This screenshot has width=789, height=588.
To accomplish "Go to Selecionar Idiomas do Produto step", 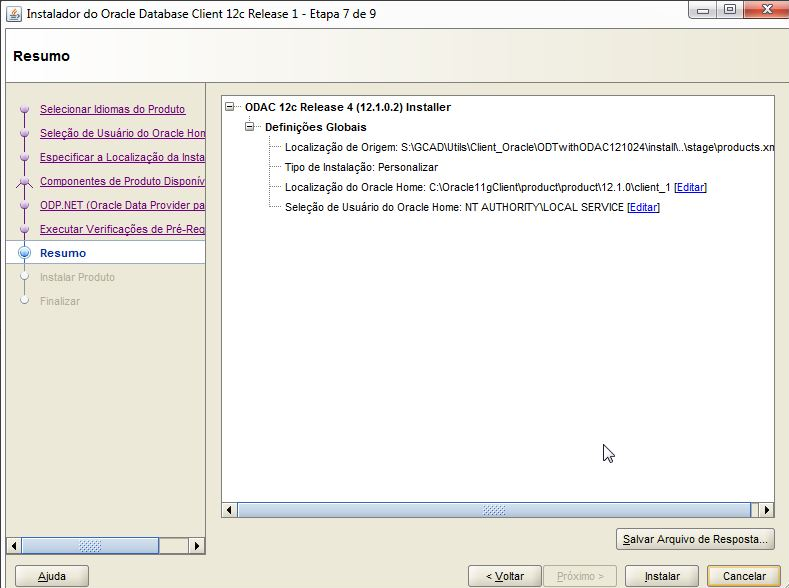I will (x=112, y=109).
